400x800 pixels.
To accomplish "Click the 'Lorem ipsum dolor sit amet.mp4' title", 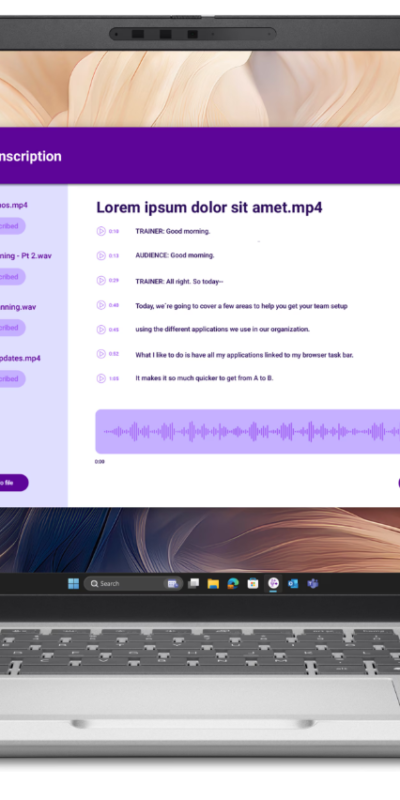I will 209,208.
